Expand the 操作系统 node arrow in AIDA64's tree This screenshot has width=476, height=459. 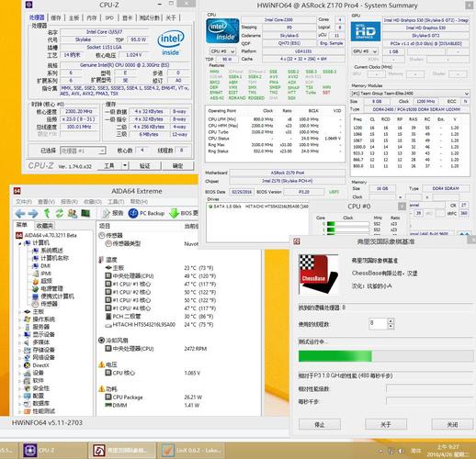click(20, 319)
